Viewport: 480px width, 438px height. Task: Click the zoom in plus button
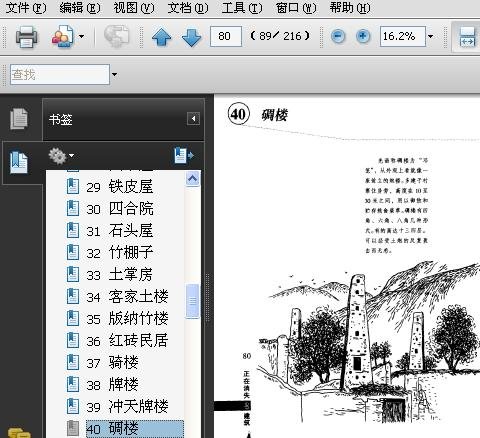tap(363, 36)
